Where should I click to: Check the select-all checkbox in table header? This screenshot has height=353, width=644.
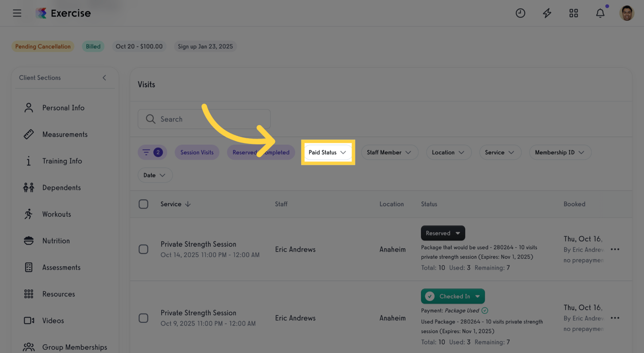coord(143,204)
